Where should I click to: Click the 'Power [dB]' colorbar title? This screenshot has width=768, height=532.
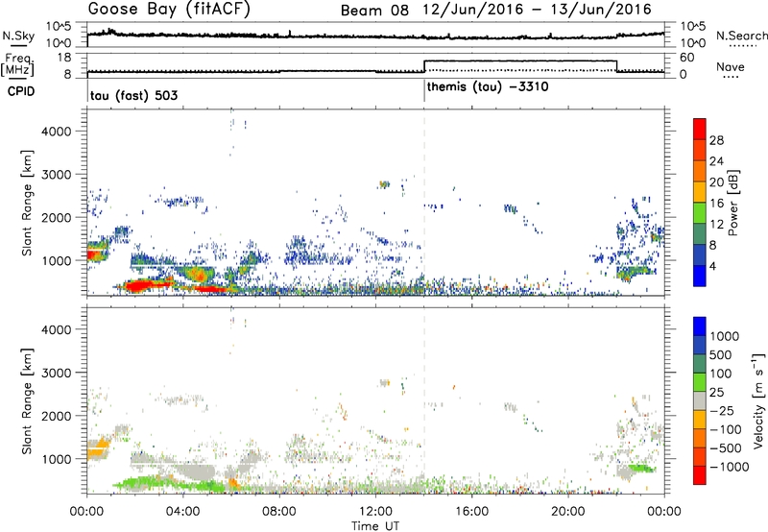coord(733,203)
